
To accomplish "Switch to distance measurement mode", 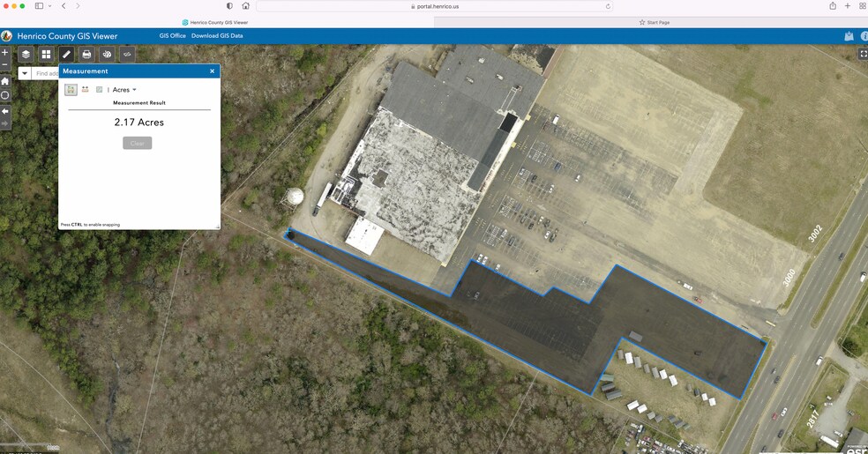I will (86, 90).
